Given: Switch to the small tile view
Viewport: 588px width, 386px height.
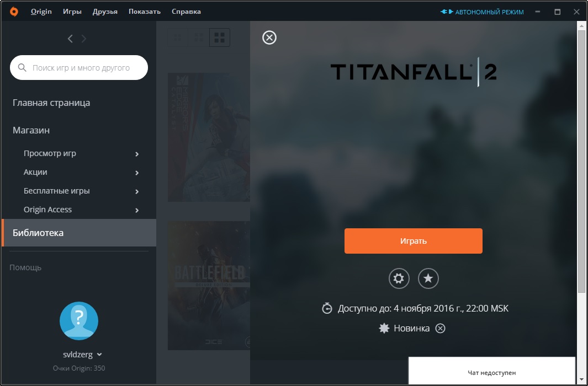Looking at the screenshot, I should click(178, 37).
